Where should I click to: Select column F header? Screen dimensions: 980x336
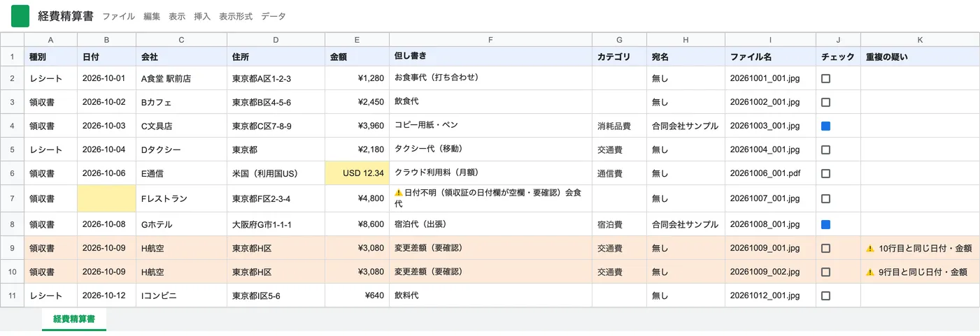(490, 40)
